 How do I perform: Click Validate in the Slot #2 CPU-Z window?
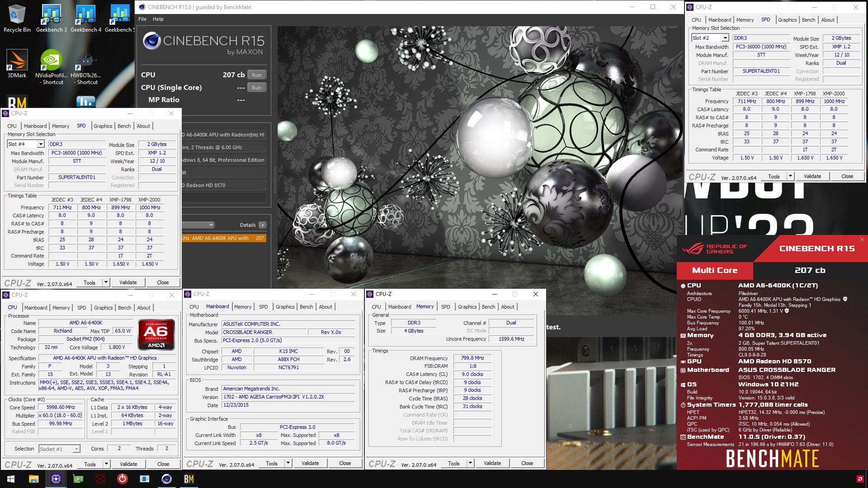coord(812,176)
